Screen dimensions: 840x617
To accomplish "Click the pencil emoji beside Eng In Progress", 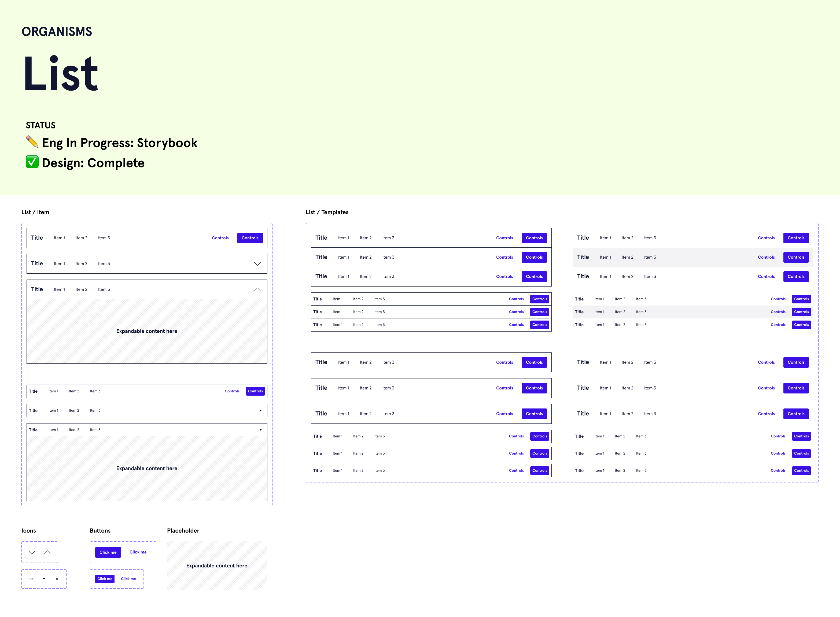I will click(32, 142).
